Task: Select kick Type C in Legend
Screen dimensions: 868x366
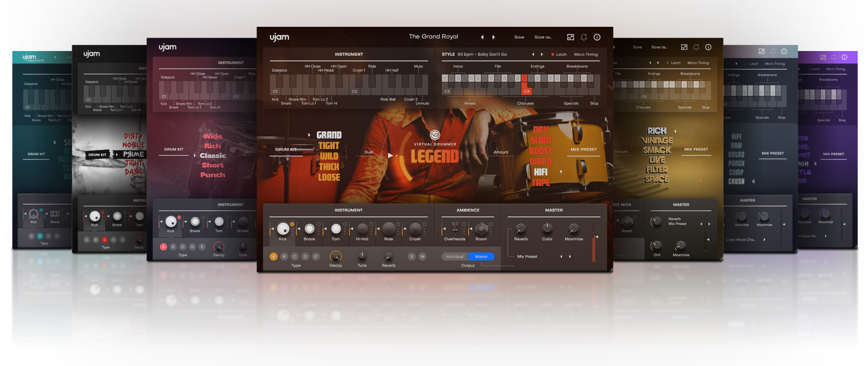Action: (295, 256)
